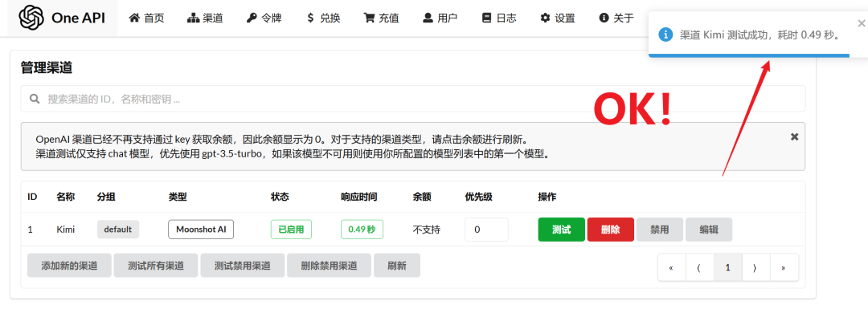The image size is (868, 309).
Task: Click the 编辑 button for Kimi channel
Action: tap(709, 230)
